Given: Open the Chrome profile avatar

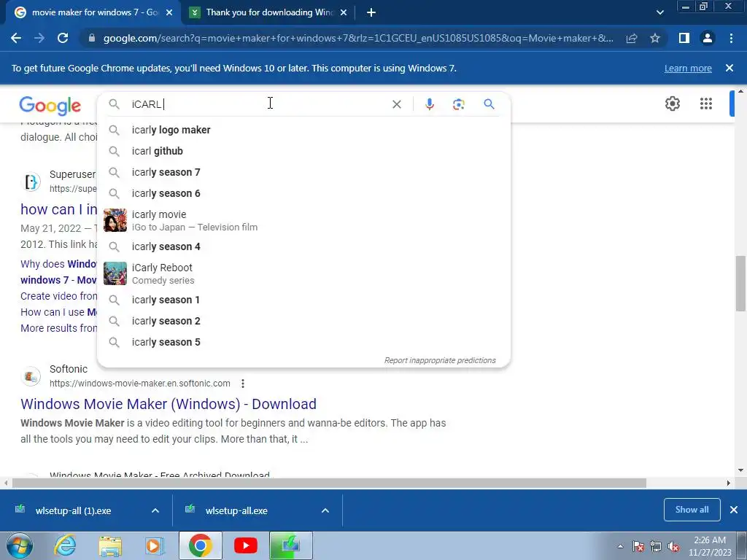Looking at the screenshot, I should coord(708,38).
